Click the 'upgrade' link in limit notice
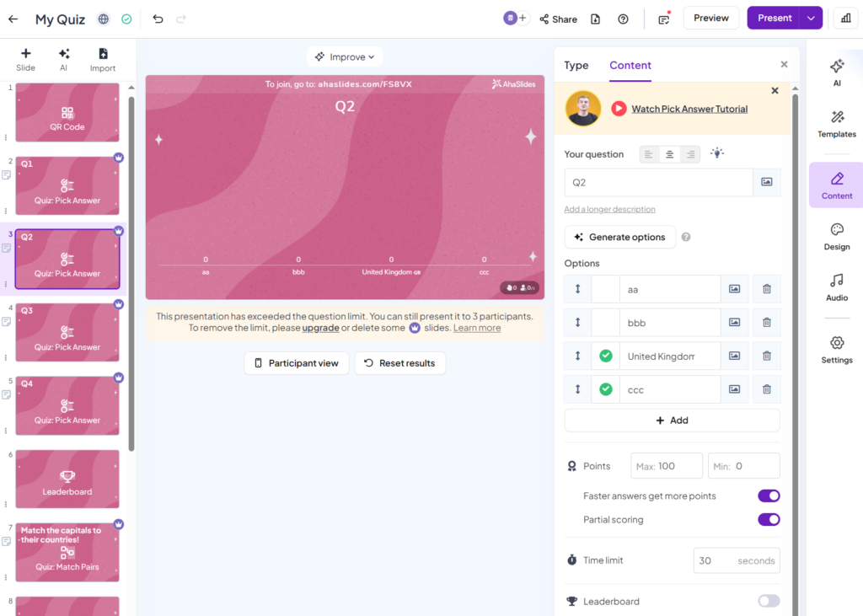 point(320,328)
